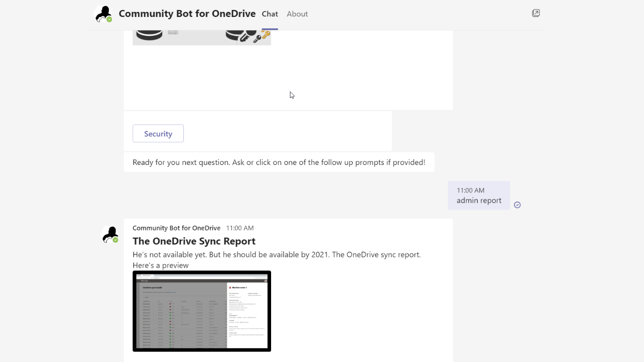Screen dimensions: 644x362
Task: Select the "admin report" sent message
Action: [479, 200]
